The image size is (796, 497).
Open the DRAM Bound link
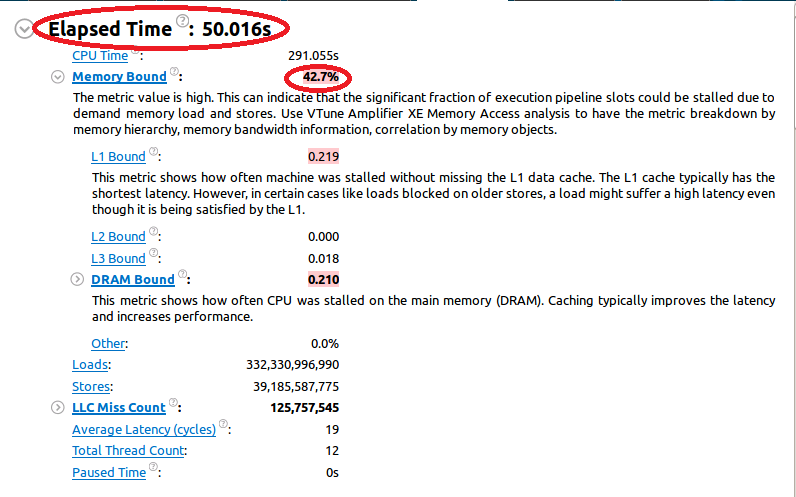(133, 279)
